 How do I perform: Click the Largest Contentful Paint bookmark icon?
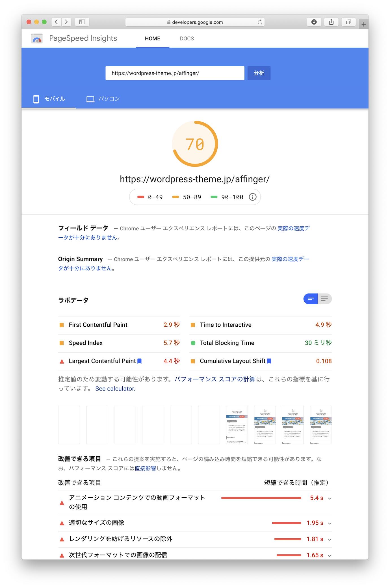tap(139, 361)
